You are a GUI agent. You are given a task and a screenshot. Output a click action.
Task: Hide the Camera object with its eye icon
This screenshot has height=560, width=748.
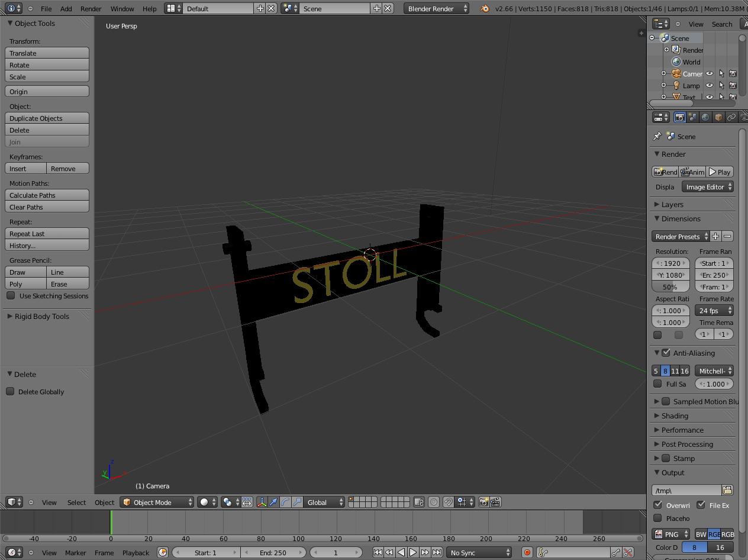pos(710,74)
